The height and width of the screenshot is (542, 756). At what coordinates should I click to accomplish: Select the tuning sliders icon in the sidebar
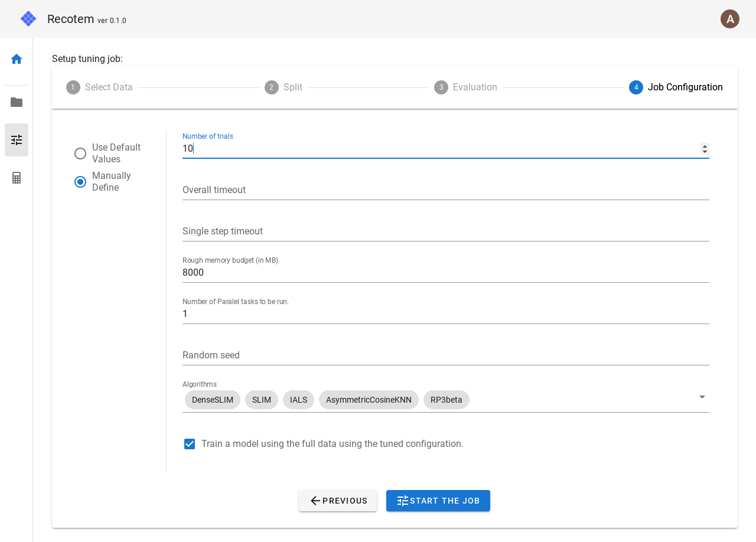pyautogui.click(x=16, y=140)
